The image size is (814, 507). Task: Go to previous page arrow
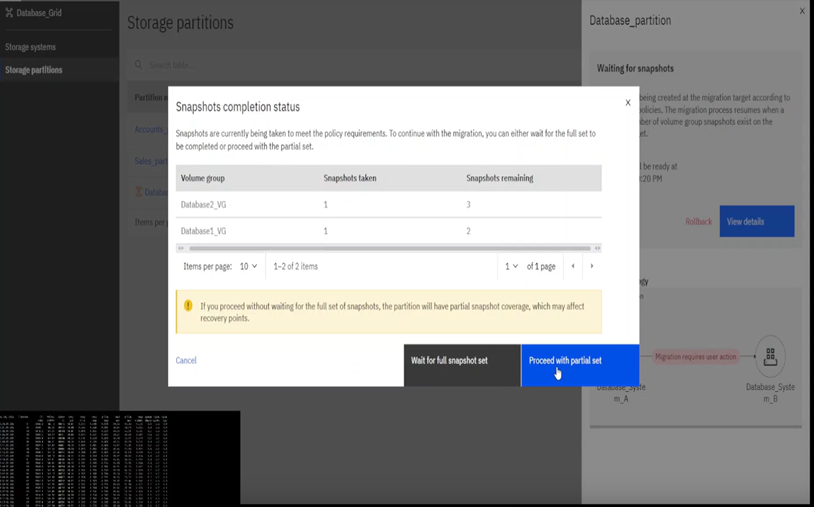[573, 267]
